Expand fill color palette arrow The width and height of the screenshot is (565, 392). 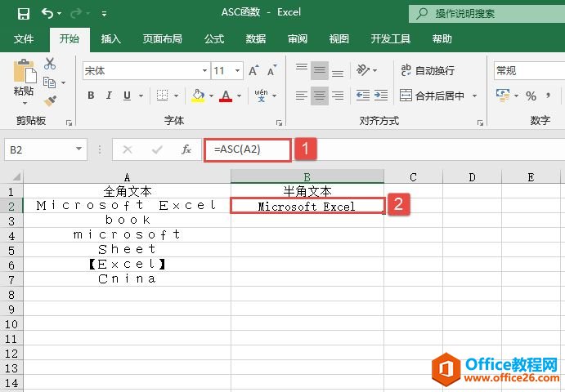(212, 96)
